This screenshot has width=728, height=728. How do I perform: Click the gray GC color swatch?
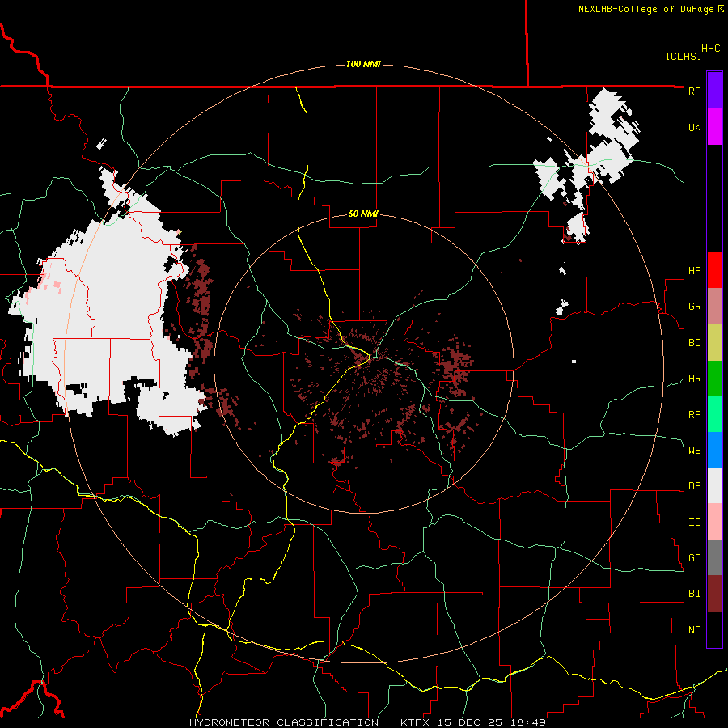[714, 557]
